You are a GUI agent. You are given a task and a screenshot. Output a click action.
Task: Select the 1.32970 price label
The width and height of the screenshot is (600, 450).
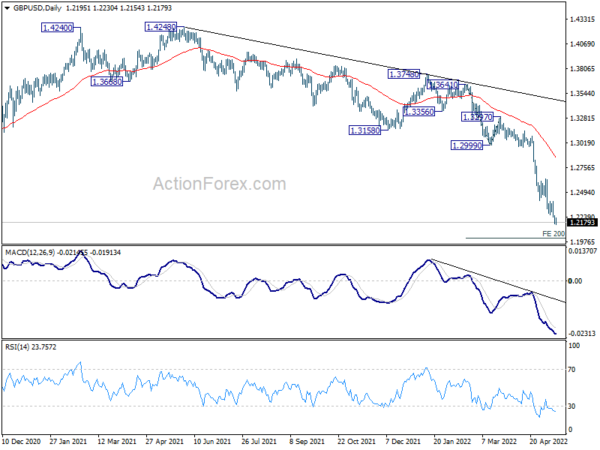(x=478, y=117)
